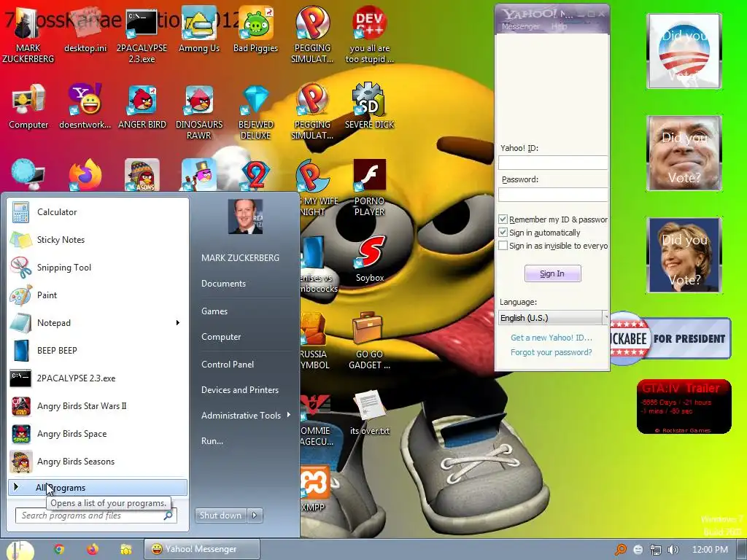Expand the Notepad submenu arrow
Screen dimensions: 747x560
pyautogui.click(x=178, y=323)
